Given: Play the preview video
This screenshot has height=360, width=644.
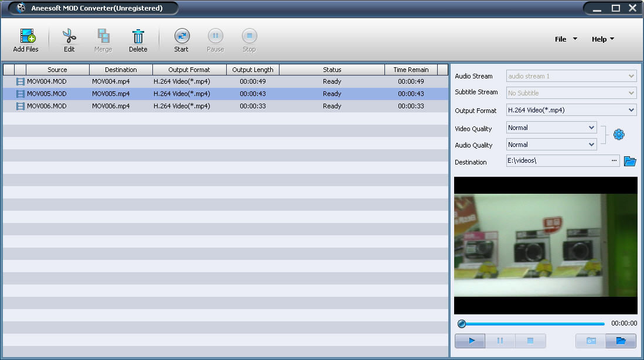Looking at the screenshot, I should [x=470, y=341].
